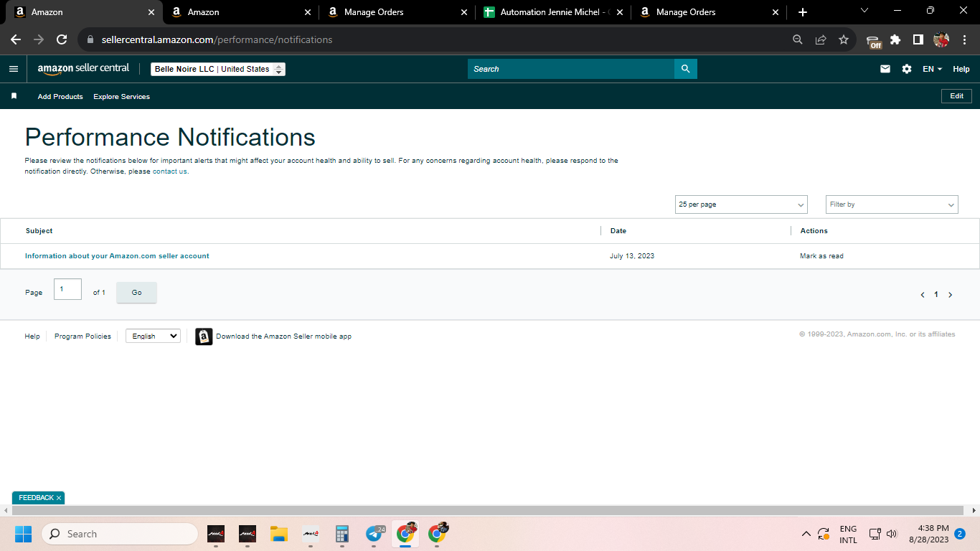Open the Chrome three-dot menu
Screen dimensions: 980x551
point(963,39)
